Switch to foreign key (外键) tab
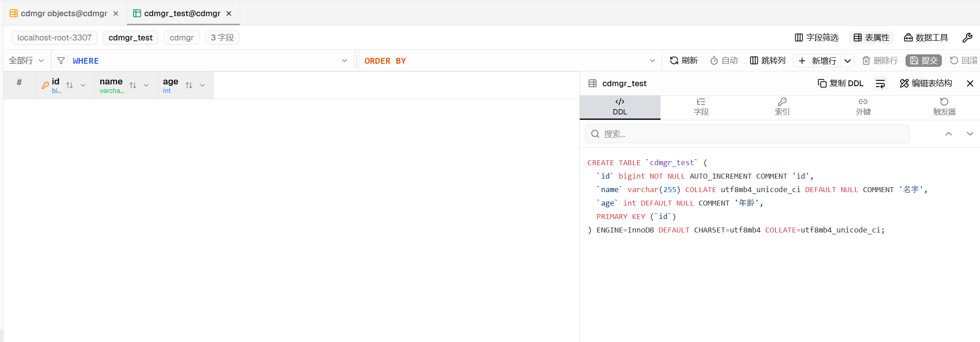 (863, 107)
